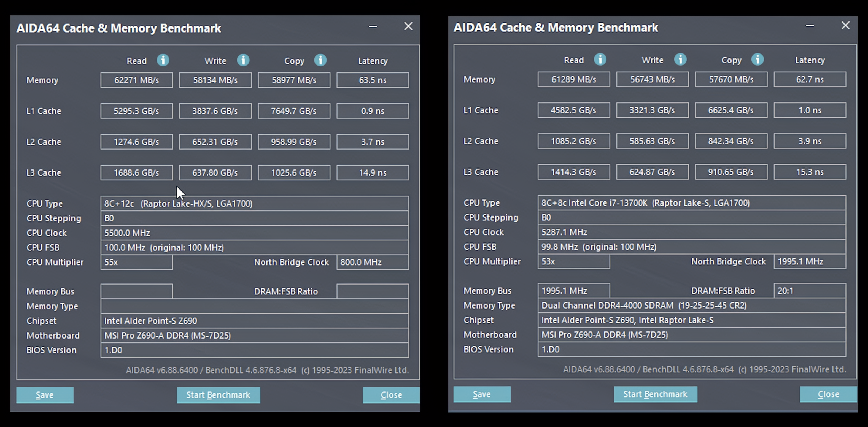Click CPU Type field 8C+12c Raptor Lake-HX/S
The height and width of the screenshot is (427, 868).
[255, 203]
